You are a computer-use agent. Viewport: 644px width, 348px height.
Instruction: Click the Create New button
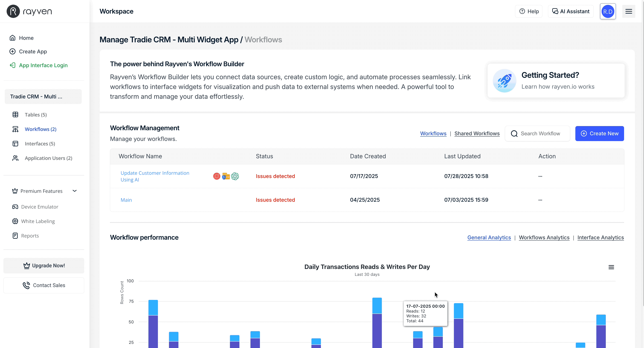click(599, 133)
